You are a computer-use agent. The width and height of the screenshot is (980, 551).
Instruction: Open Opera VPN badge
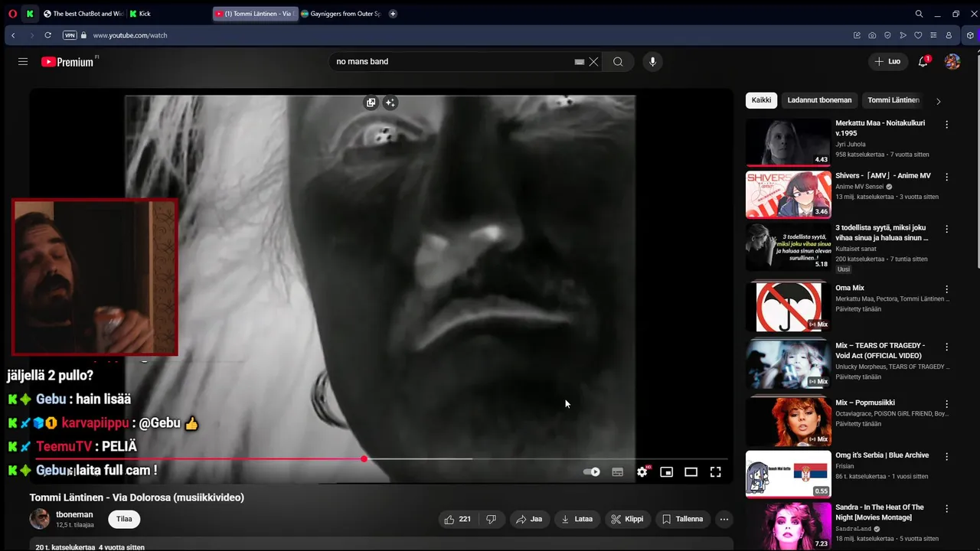tap(70, 35)
